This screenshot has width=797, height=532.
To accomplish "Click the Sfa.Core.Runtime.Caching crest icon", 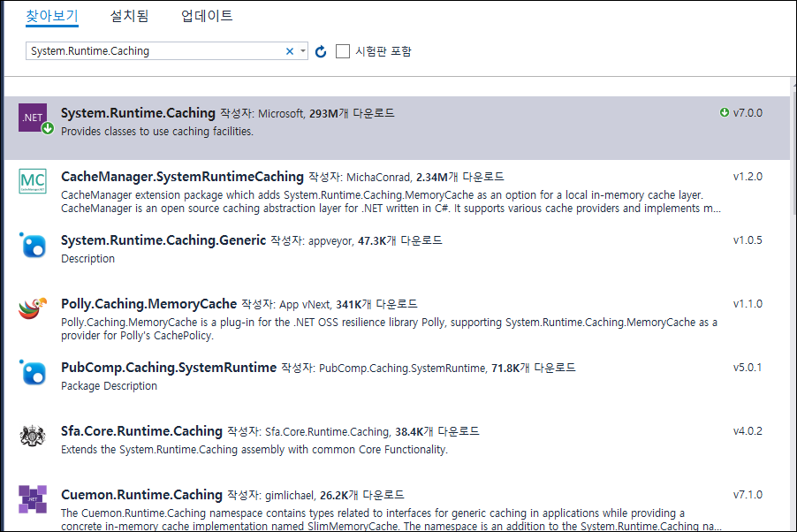I will (33, 437).
